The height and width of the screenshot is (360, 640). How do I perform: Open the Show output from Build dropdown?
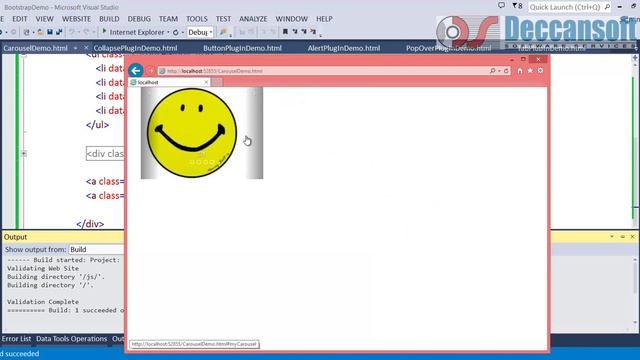point(96,249)
